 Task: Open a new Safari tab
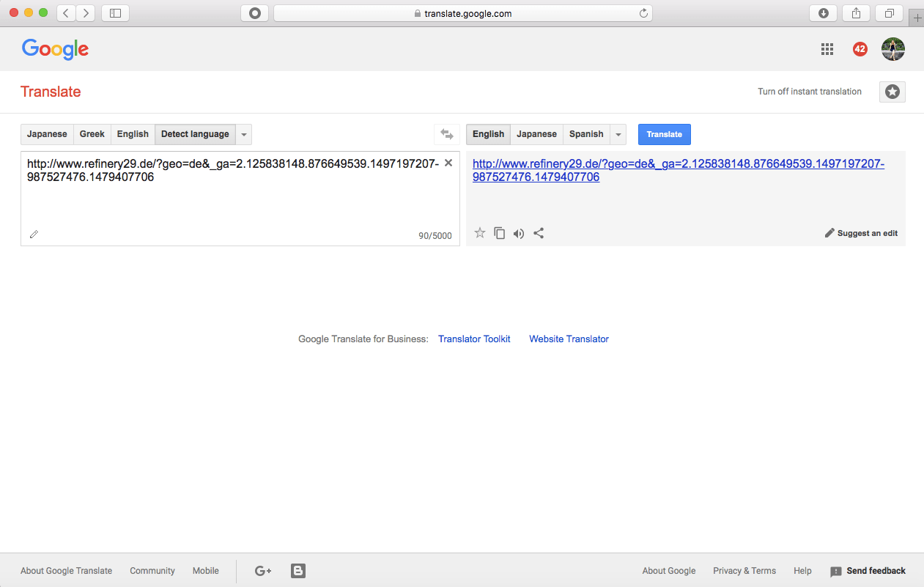917,18
